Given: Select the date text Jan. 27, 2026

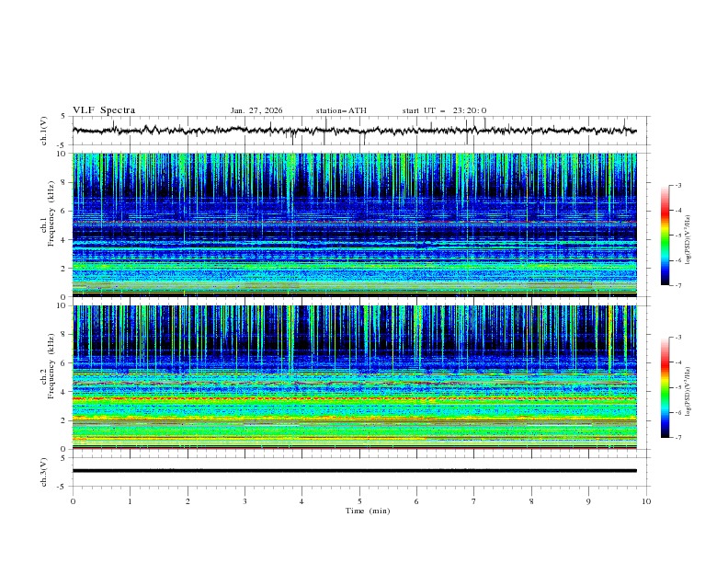Looking at the screenshot, I should 256,110.
